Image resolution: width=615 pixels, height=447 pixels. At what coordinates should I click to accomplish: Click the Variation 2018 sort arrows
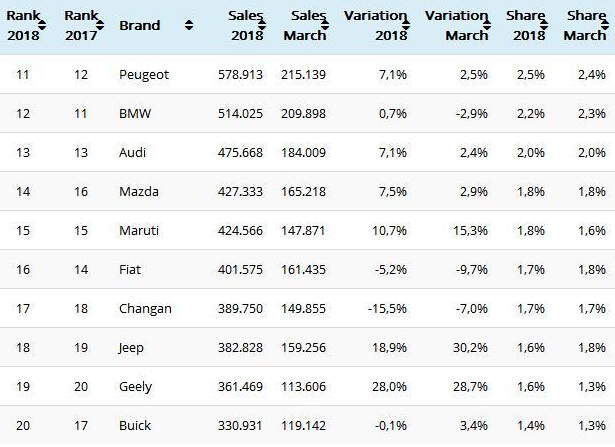tap(408, 25)
